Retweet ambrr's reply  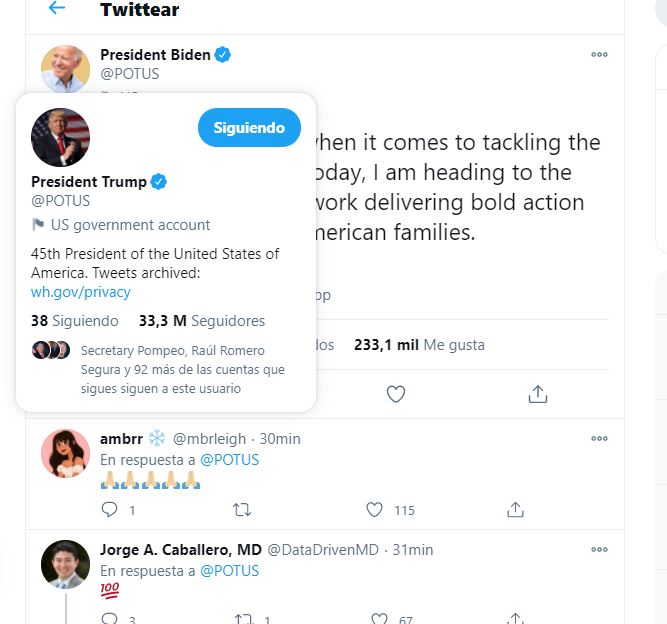(x=242, y=510)
